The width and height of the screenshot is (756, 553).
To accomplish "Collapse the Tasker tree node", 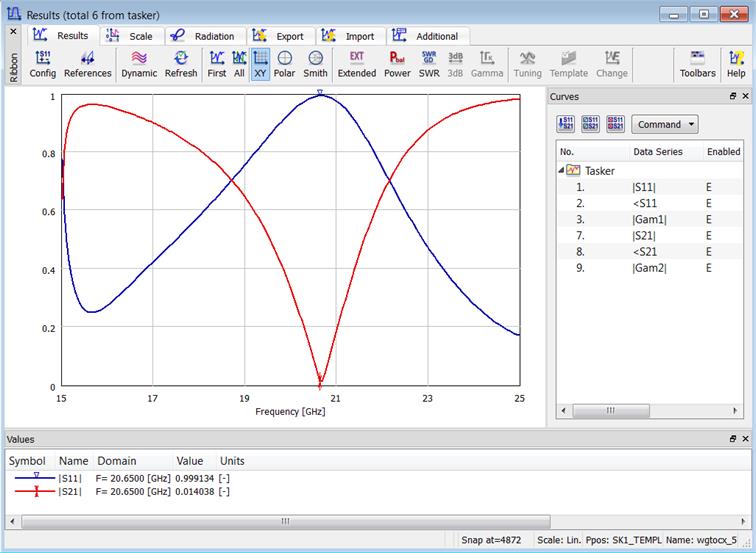I will point(561,170).
